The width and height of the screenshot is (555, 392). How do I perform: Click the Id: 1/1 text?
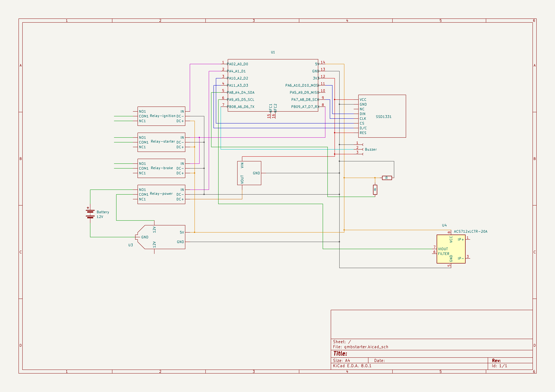tap(499, 366)
